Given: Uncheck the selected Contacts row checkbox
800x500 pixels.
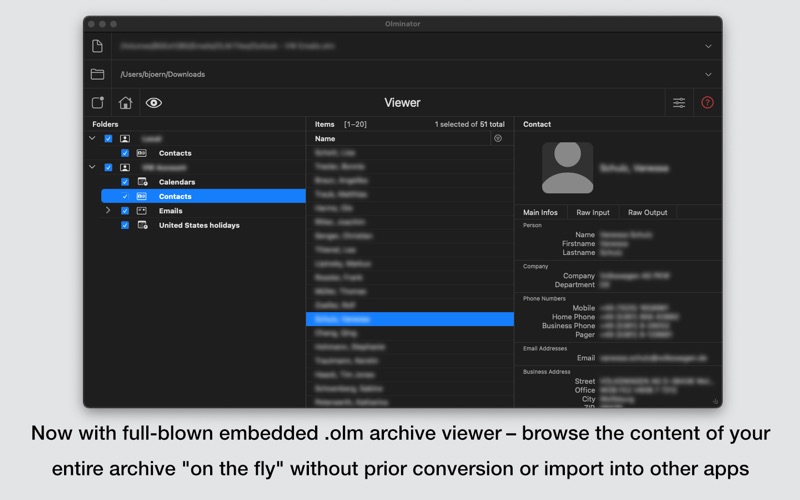Looking at the screenshot, I should click(125, 196).
